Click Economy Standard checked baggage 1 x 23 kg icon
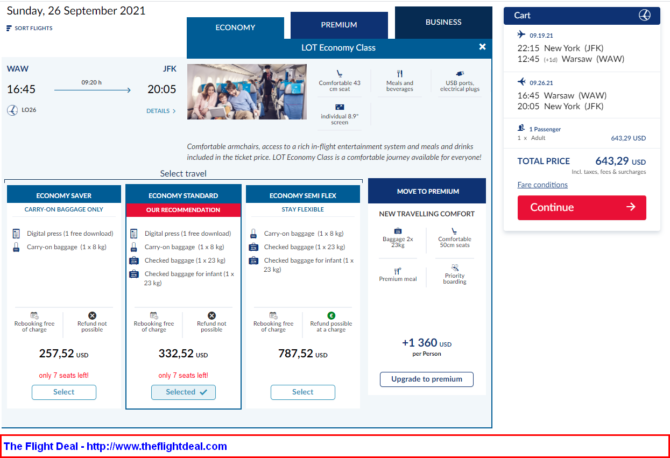Viewport: 670px width, 458px height. 134,261
